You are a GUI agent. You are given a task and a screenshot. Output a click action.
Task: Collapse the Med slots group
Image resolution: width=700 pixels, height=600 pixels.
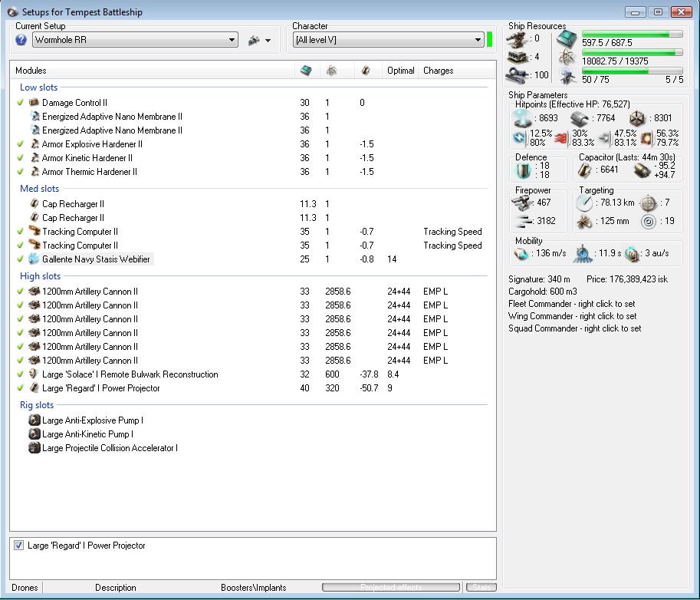tap(39, 189)
